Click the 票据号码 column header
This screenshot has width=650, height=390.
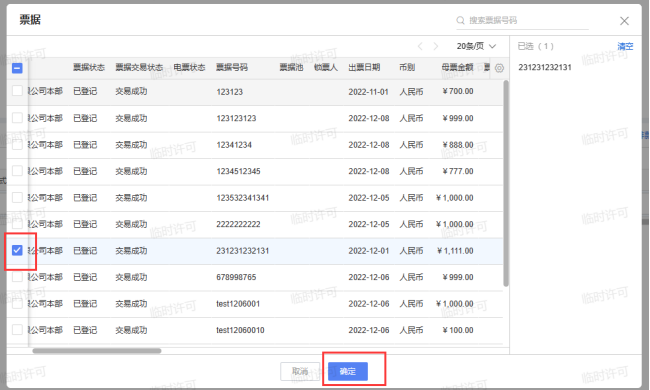232,68
